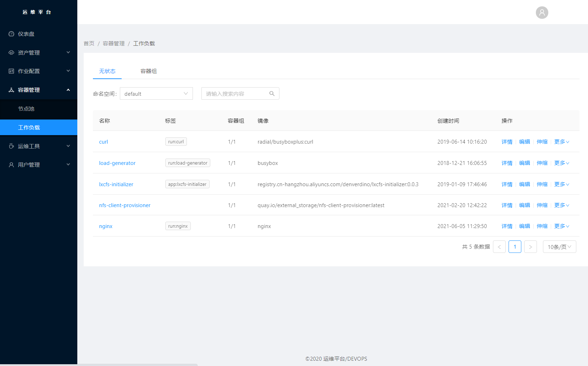Click the 创建时间 column header
The image size is (588, 366).
(448, 121)
